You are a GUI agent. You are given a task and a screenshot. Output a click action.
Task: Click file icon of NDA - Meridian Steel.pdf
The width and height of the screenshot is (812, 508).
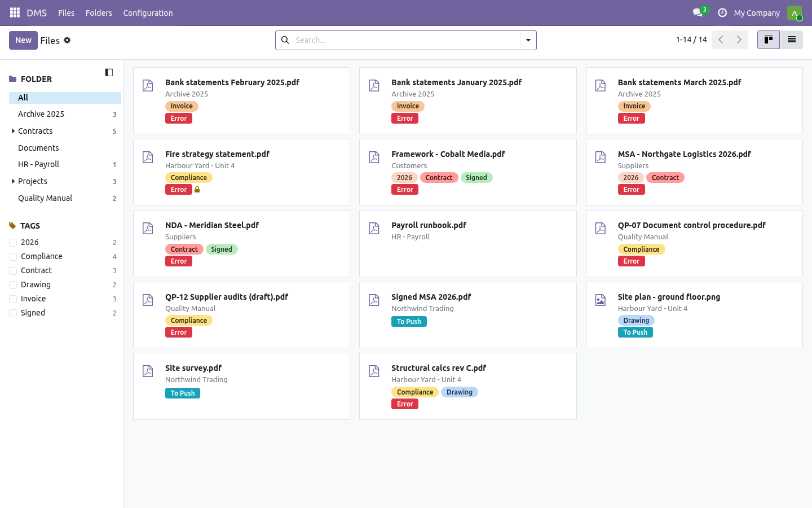[x=148, y=228]
